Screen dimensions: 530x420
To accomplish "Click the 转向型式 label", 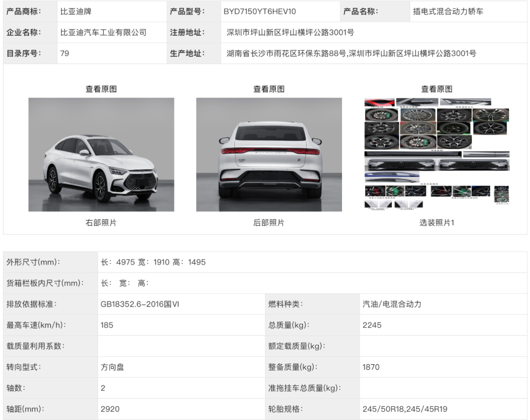I will 24,367.
